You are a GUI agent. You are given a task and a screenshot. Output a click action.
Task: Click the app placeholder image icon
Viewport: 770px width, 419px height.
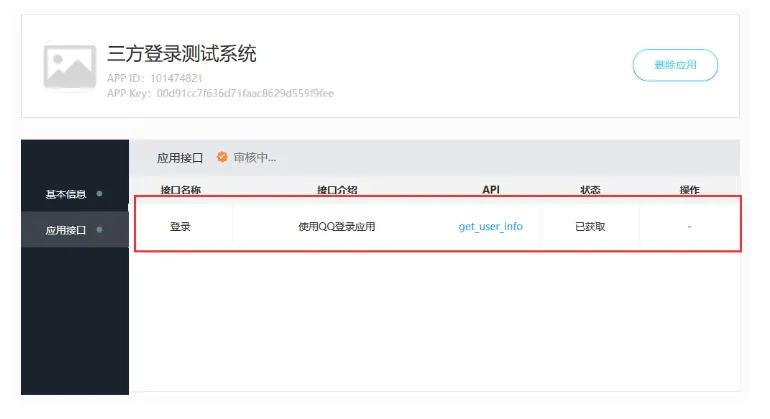(x=70, y=66)
